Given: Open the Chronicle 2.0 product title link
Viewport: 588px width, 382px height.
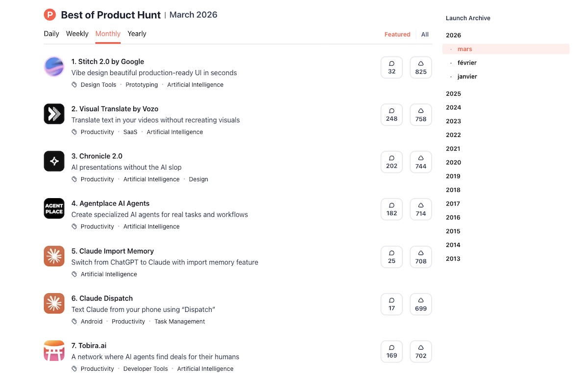Looking at the screenshot, I should [97, 156].
